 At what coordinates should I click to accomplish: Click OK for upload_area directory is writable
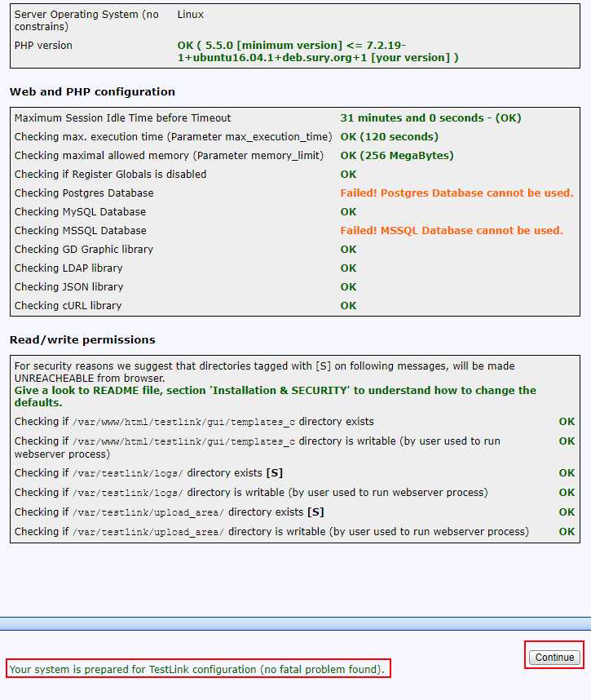click(567, 532)
